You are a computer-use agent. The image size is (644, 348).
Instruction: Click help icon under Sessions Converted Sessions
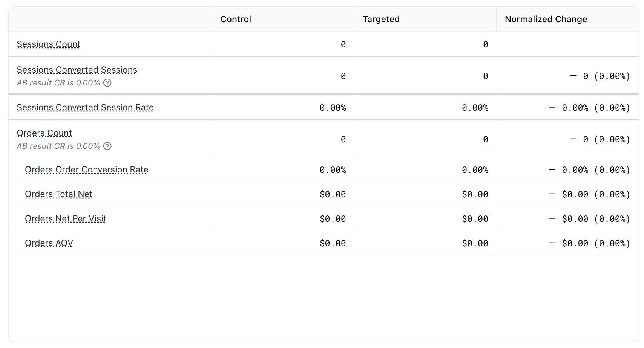pos(107,83)
